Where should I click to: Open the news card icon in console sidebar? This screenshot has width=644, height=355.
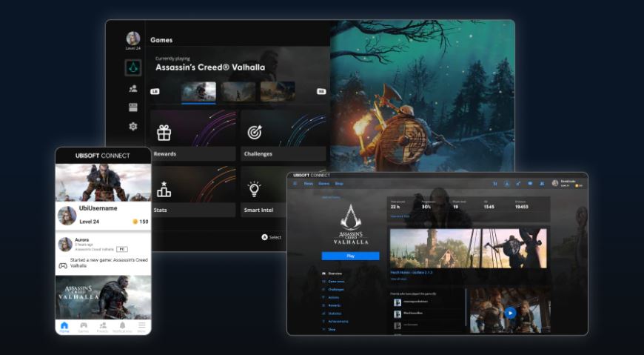click(x=133, y=107)
